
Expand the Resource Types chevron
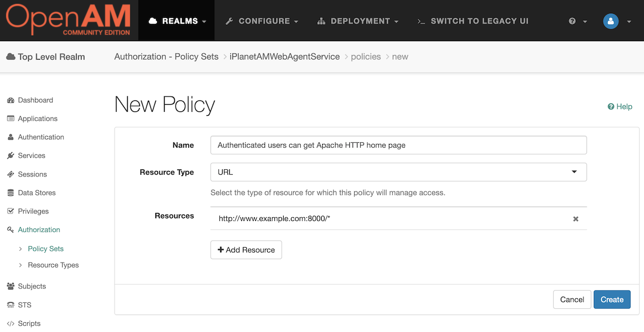click(20, 265)
